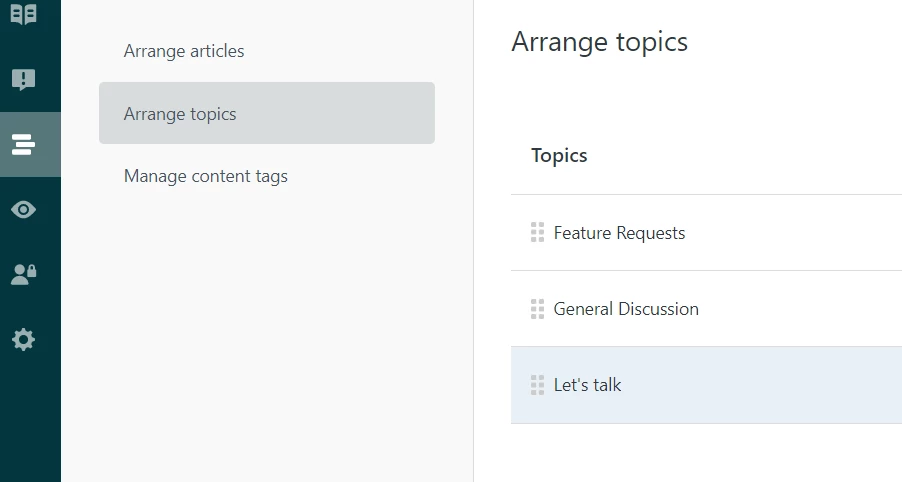Open the Settings gear icon
The height and width of the screenshot is (482, 902).
coord(23,340)
